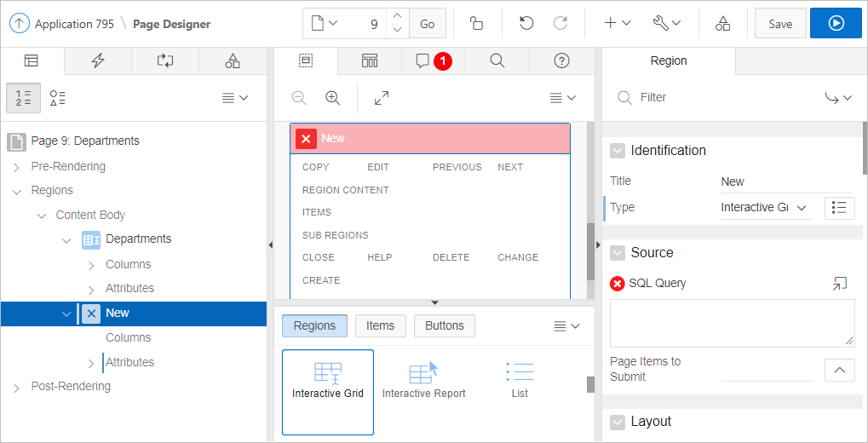Run the page with play button
The width and height of the screenshot is (868, 443).
836,24
